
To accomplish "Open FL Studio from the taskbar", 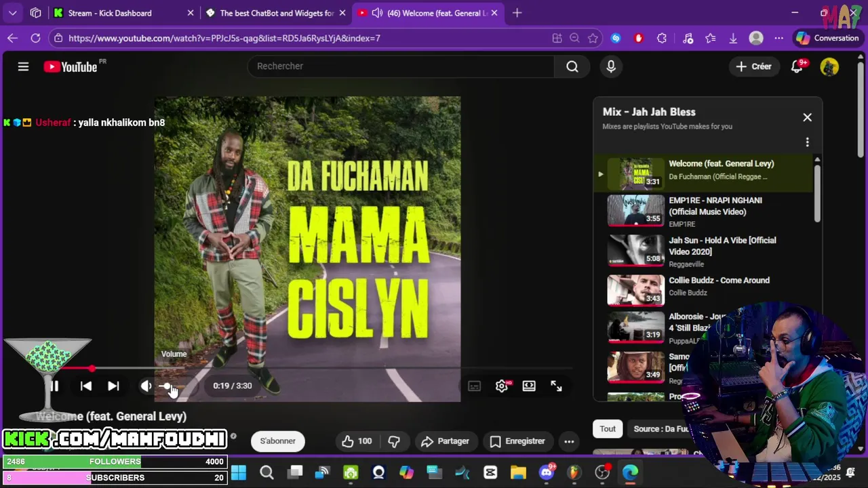I will click(x=574, y=472).
